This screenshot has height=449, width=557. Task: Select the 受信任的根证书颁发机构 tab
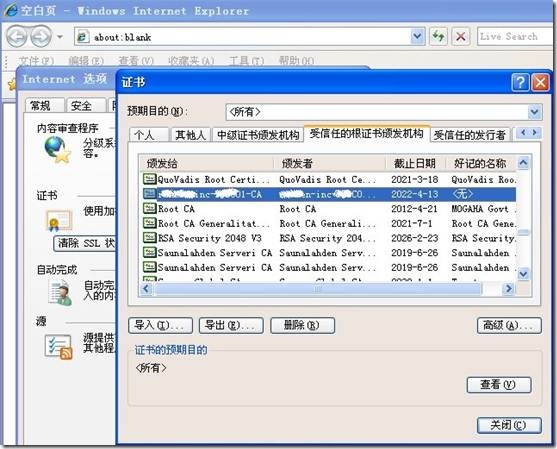pos(367,134)
